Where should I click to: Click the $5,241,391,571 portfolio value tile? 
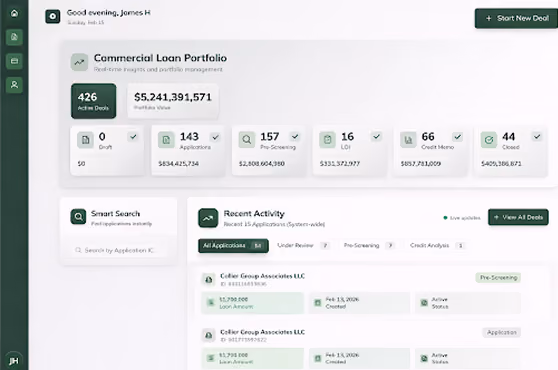[x=173, y=101]
